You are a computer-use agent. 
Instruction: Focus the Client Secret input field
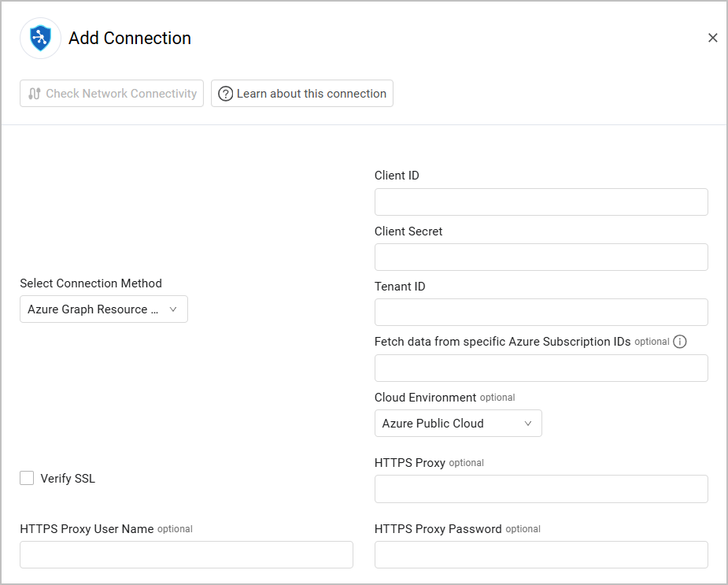pos(541,257)
